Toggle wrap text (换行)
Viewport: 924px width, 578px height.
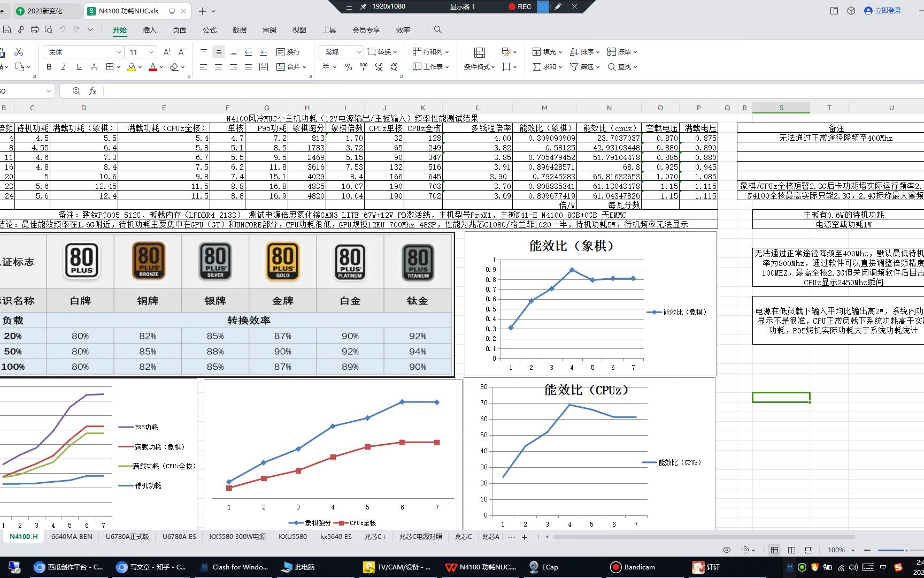tap(288, 52)
